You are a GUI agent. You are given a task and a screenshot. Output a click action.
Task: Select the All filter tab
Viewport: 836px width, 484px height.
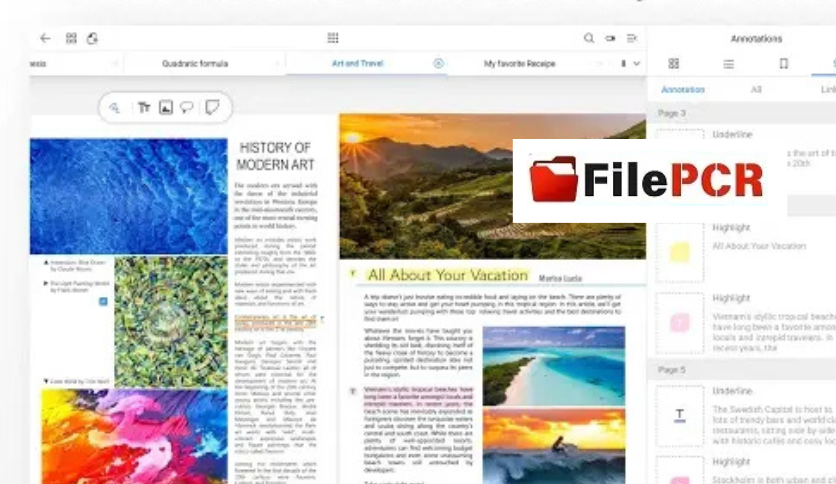756,90
